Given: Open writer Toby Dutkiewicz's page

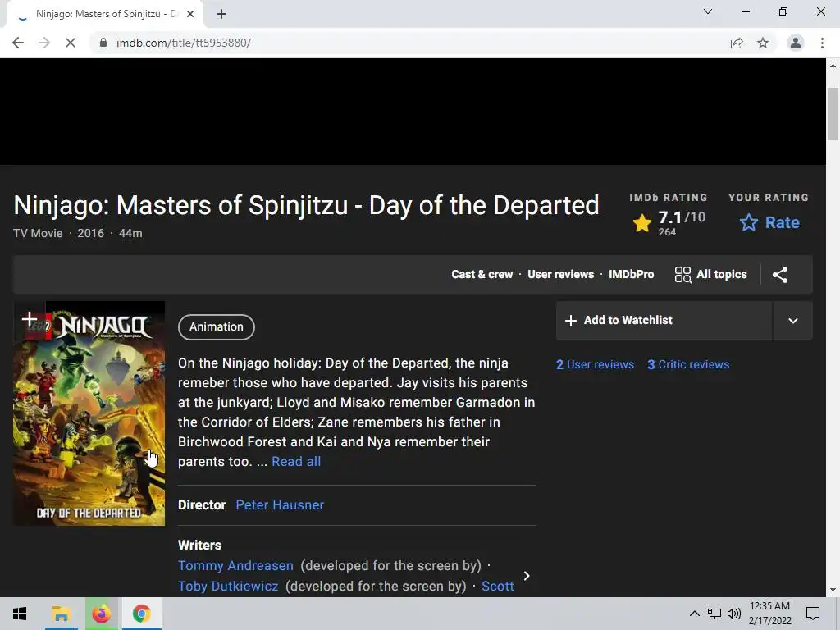Looking at the screenshot, I should coord(228,586).
